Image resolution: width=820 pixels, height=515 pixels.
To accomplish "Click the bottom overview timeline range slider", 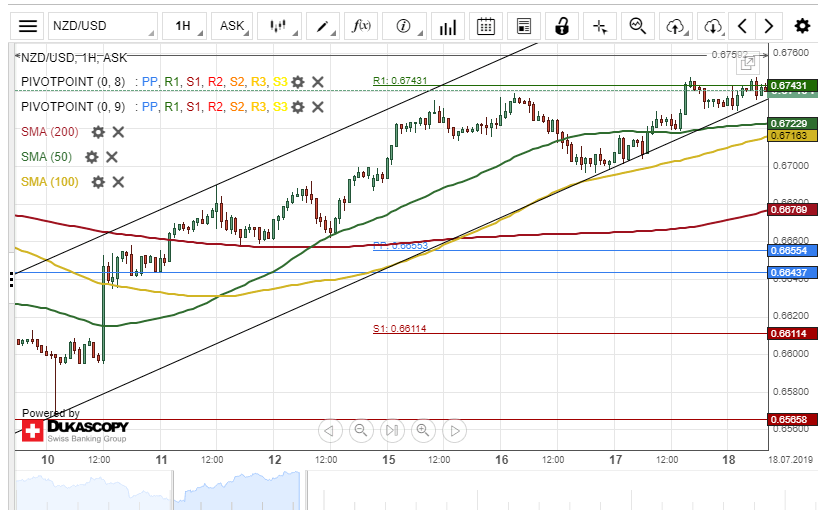I will point(391,490).
